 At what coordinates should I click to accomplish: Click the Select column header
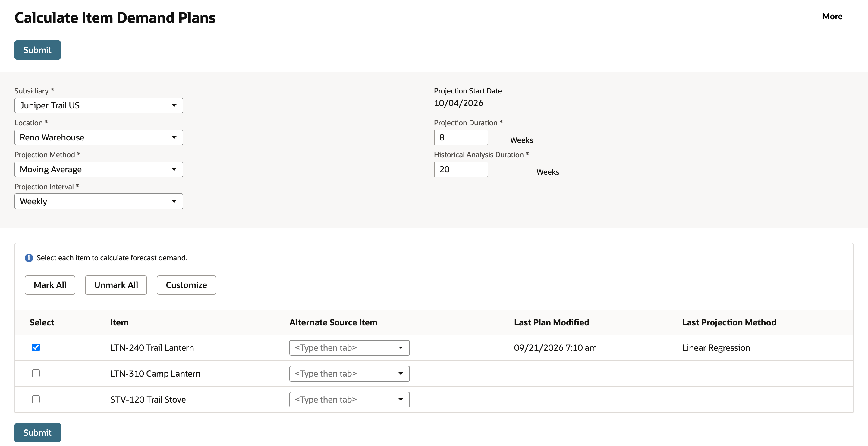click(x=42, y=322)
